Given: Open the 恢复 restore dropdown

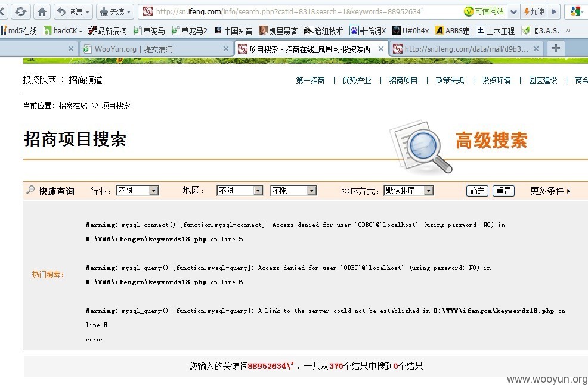Looking at the screenshot, I should (73, 11).
